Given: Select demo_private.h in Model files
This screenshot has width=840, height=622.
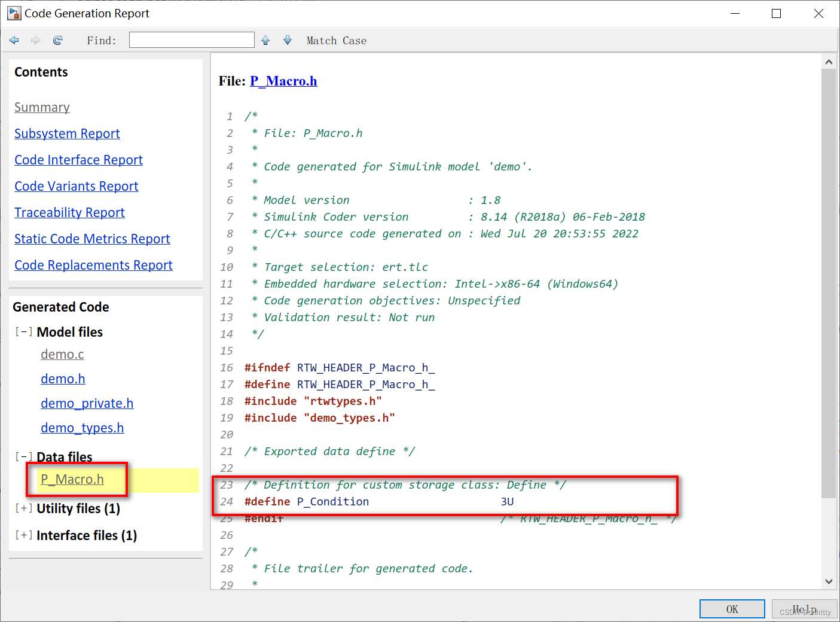Looking at the screenshot, I should tap(87, 403).
